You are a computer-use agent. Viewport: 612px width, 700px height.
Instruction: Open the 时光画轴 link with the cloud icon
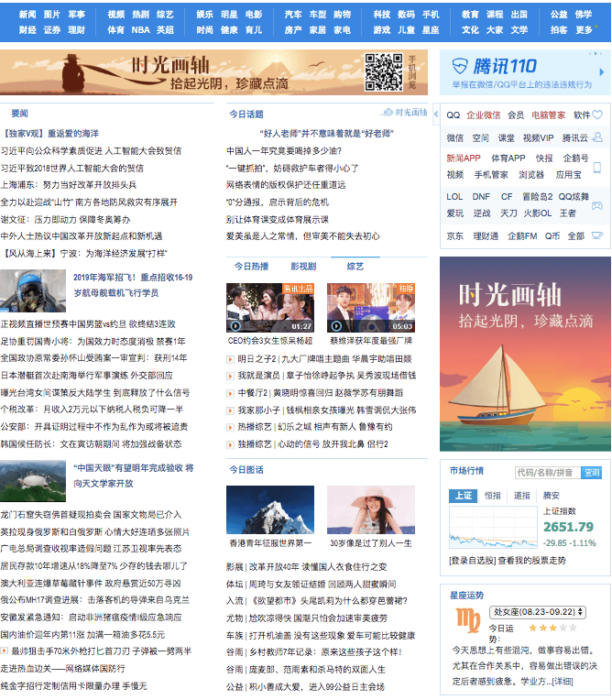(x=405, y=113)
